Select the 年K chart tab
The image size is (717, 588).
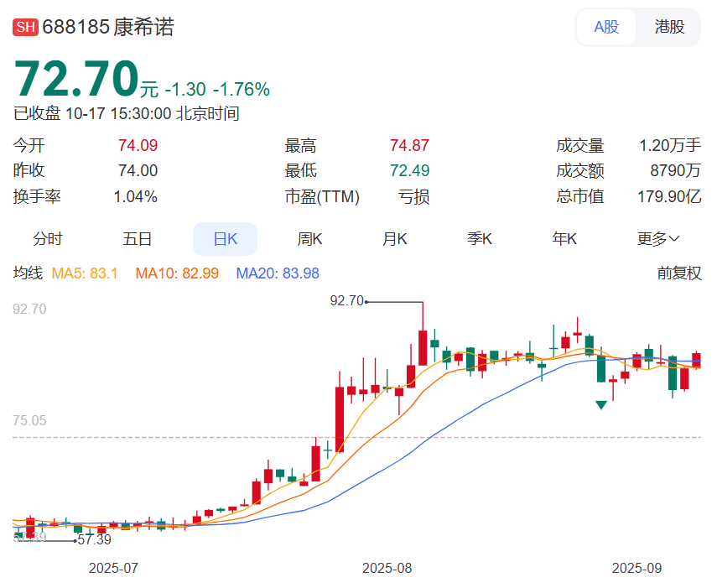pos(564,239)
